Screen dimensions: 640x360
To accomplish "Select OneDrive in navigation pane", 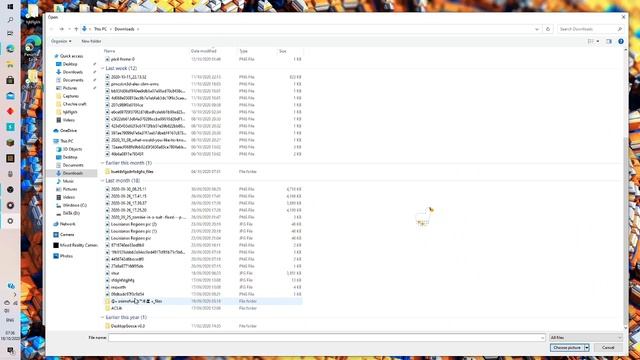I will click(x=68, y=131).
